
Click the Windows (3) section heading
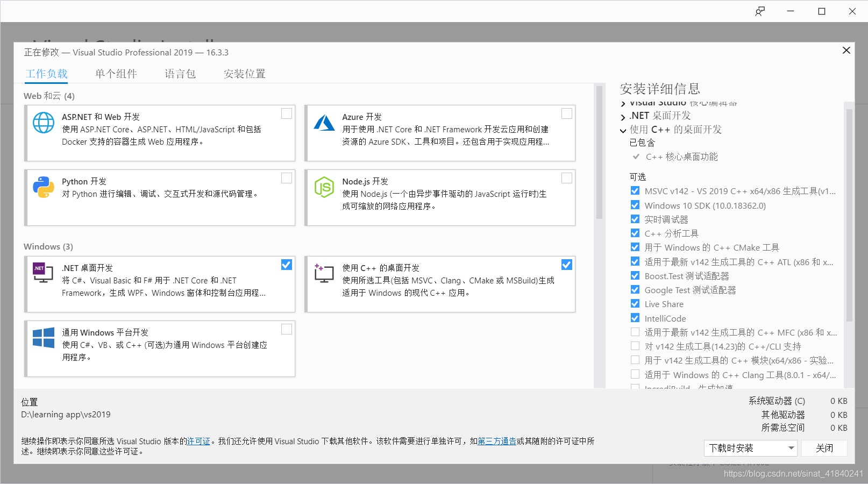point(48,246)
